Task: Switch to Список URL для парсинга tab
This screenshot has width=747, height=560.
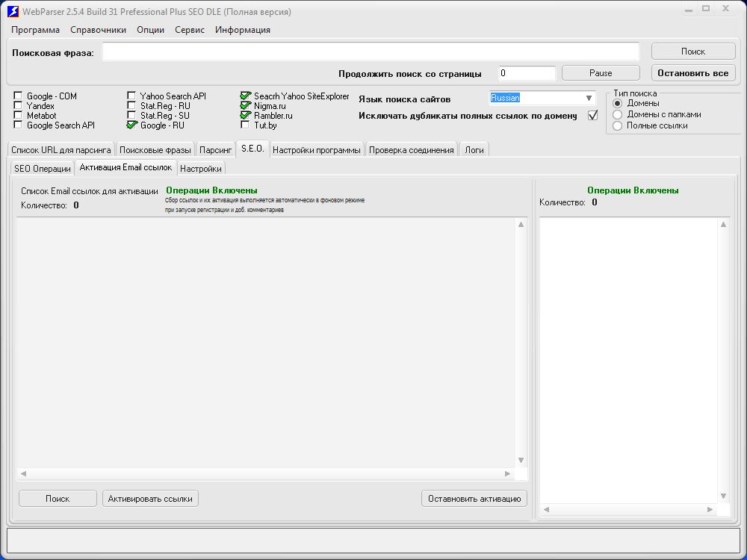Action: (61, 150)
